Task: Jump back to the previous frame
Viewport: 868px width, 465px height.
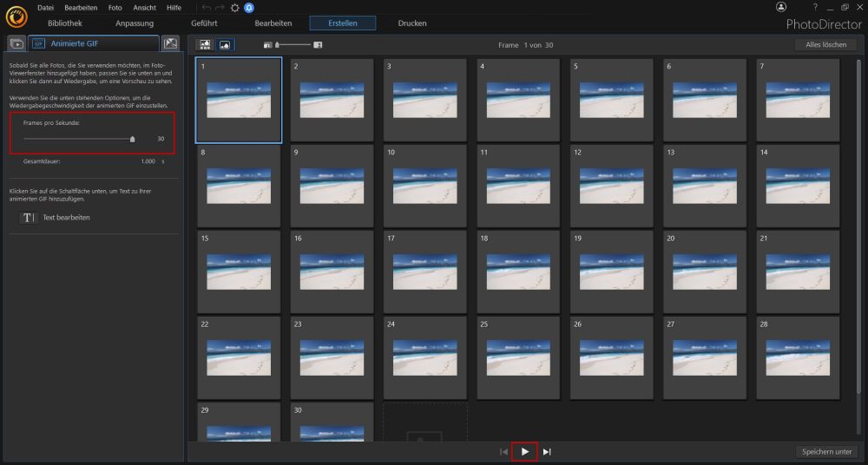Action: click(x=503, y=452)
